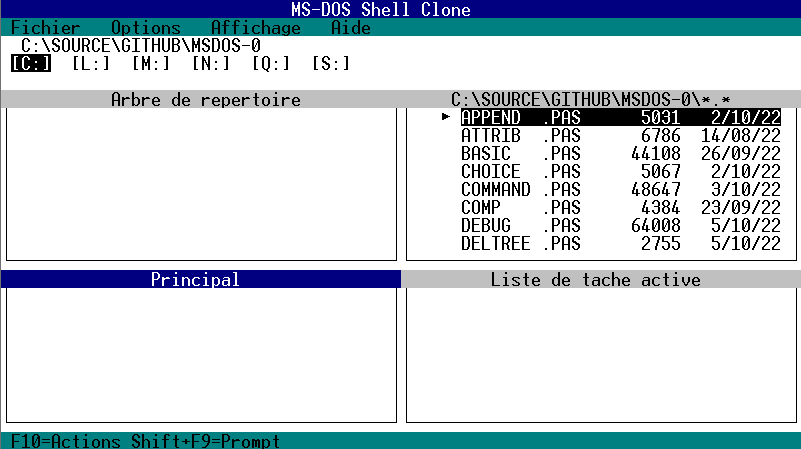The image size is (801, 449).
Task: Select the DEBUG.PAS file
Action: point(520,226)
